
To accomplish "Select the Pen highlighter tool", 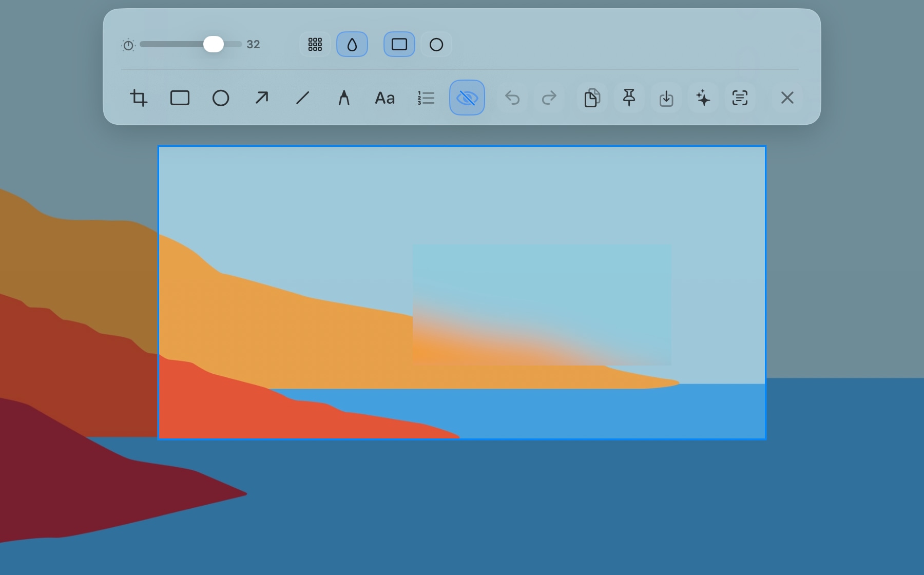I will click(x=344, y=98).
